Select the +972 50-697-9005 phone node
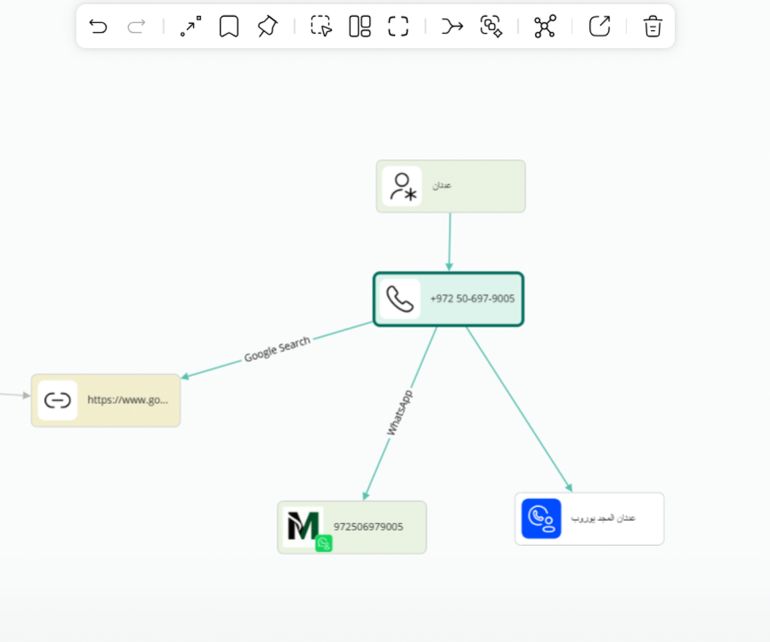 tap(449, 299)
